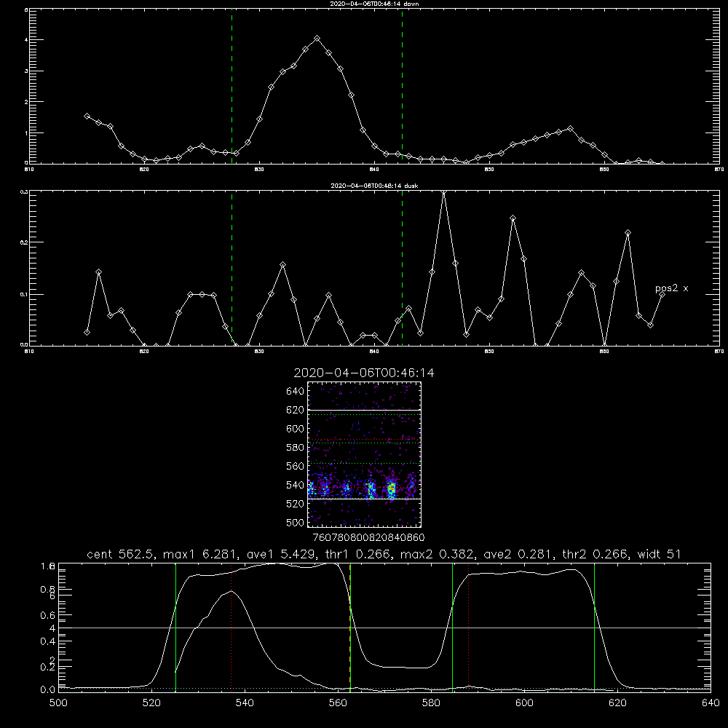Image resolution: width=728 pixels, height=728 pixels.
Task: Click the x-axis label 560 of bottom plot
Action: [x=338, y=703]
